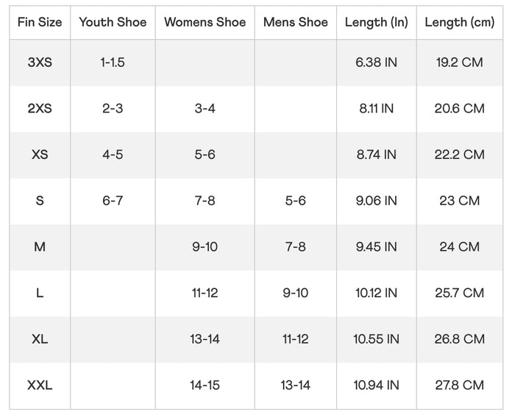Select the Youth Shoe column header
Screen dimensions: 515x420
(113, 22)
